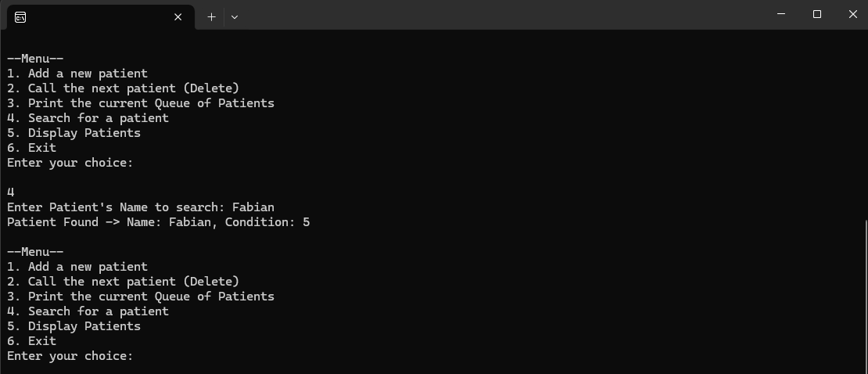Open a new tab with the plus button

(211, 16)
